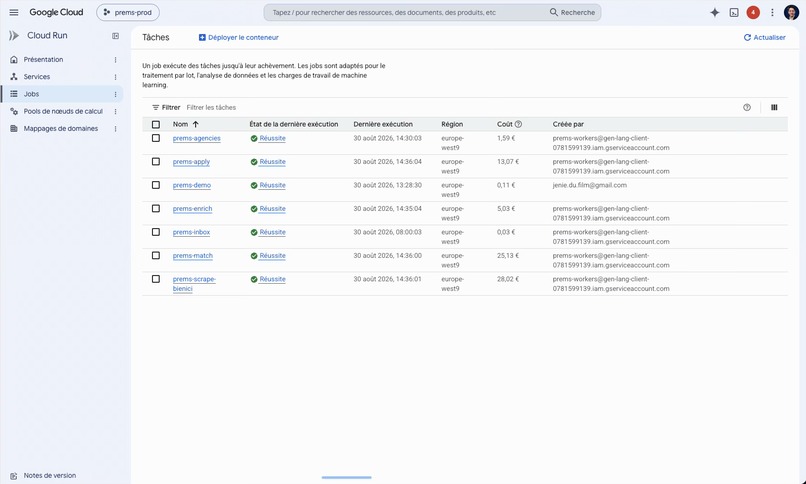Check the prems-agencies row checkbox
Screen dimensions: 806x484
(156, 138)
